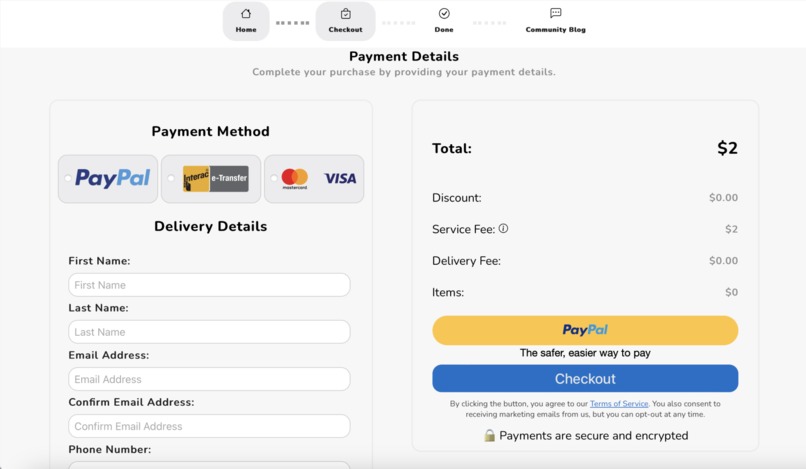
Task: Select the Interac e-Transfer radio button
Action: 171,178
